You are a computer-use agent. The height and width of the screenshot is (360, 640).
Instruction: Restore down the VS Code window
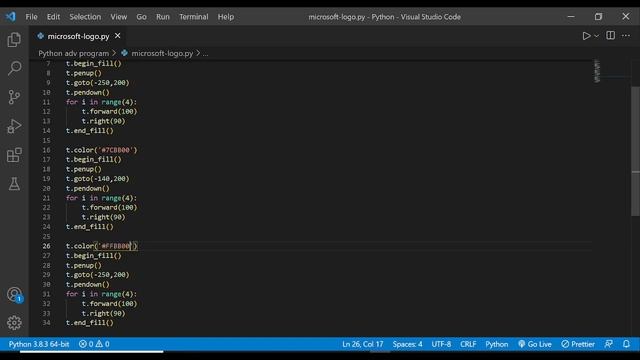598,17
